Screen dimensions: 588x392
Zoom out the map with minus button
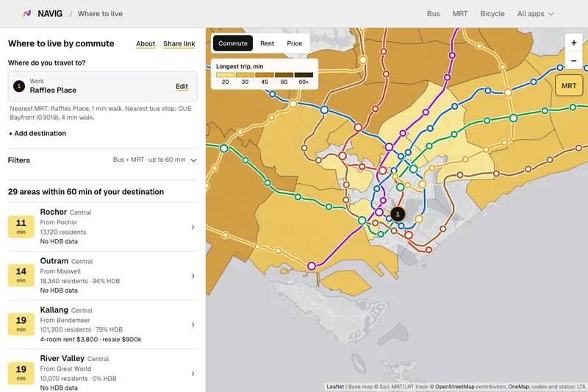[573, 60]
